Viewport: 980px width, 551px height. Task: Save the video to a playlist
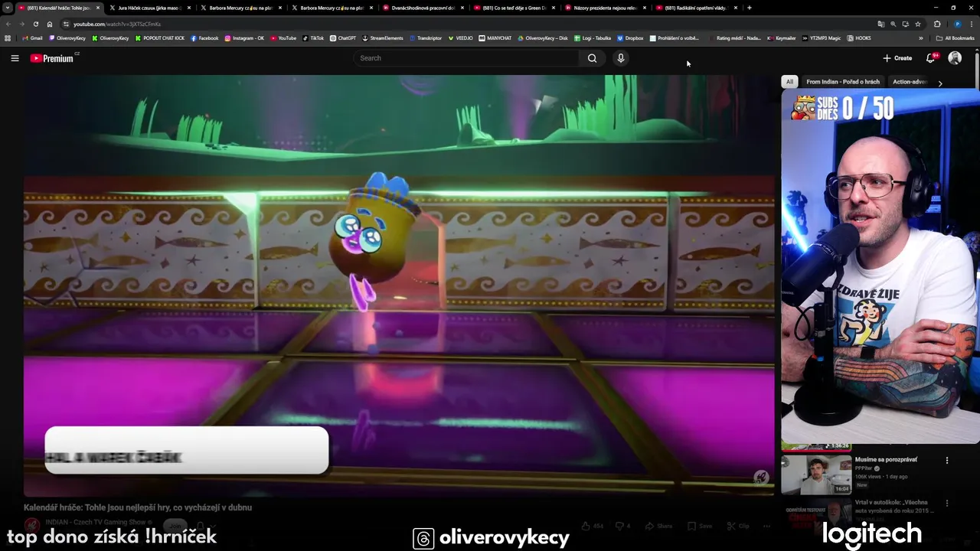pos(700,526)
